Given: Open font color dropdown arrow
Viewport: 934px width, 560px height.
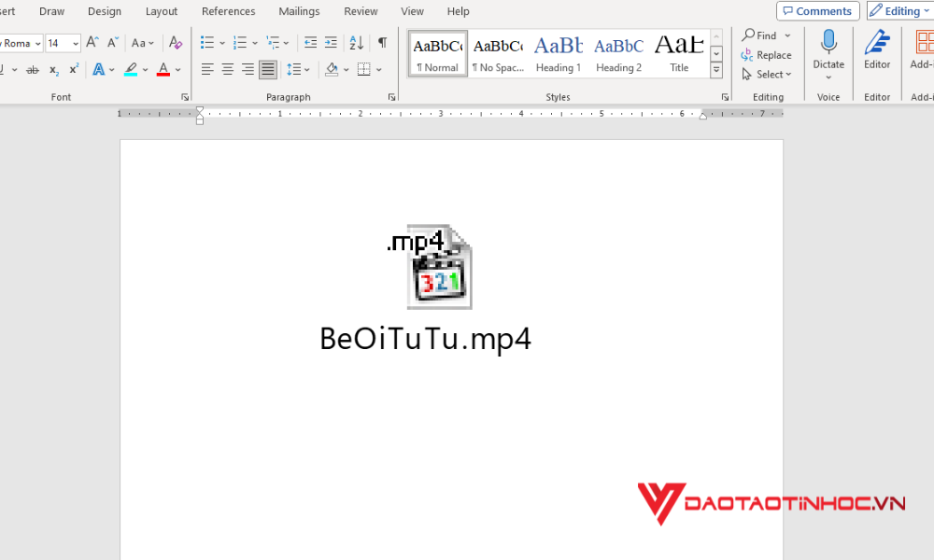Looking at the screenshot, I should pos(177,70).
